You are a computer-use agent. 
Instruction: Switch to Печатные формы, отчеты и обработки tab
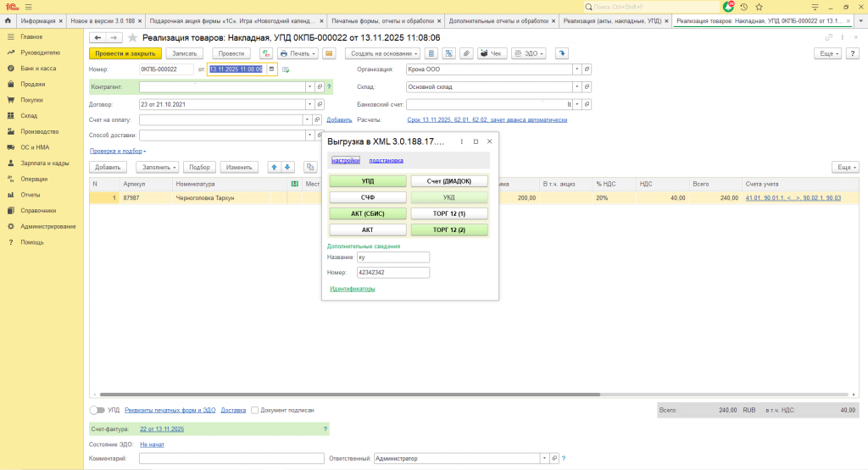click(x=382, y=21)
